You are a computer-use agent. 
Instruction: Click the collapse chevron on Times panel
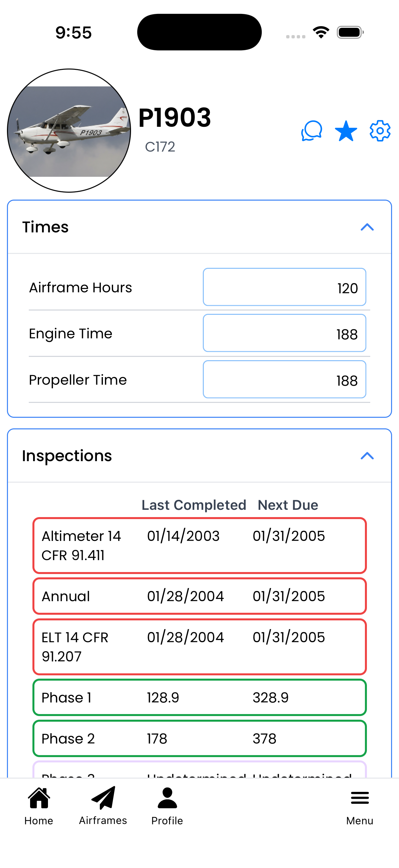(x=368, y=227)
